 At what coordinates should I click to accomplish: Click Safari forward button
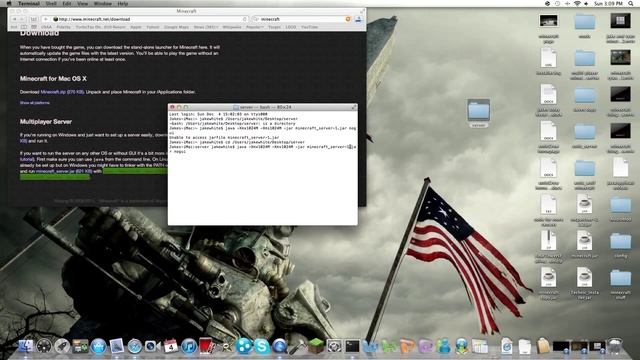click(22, 19)
